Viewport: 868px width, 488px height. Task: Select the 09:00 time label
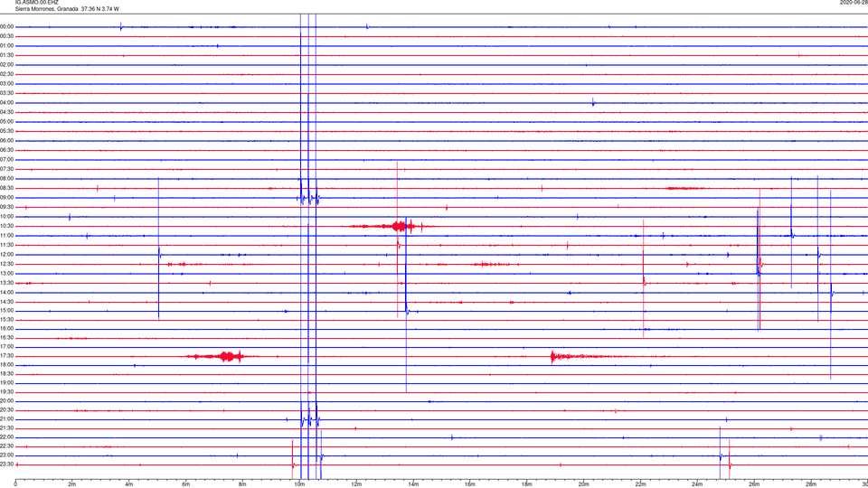6,198
